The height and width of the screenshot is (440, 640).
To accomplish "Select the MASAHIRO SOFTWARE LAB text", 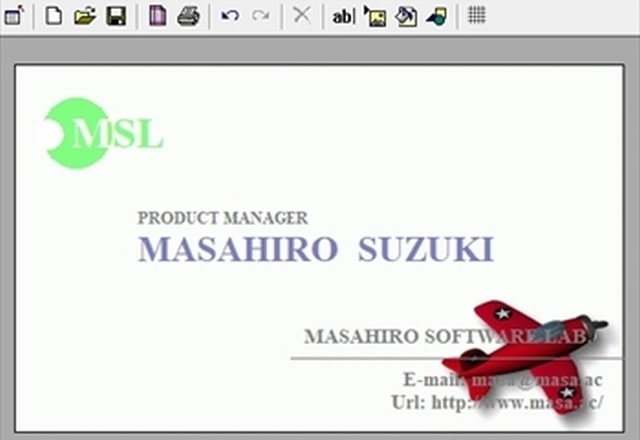I will click(449, 337).
